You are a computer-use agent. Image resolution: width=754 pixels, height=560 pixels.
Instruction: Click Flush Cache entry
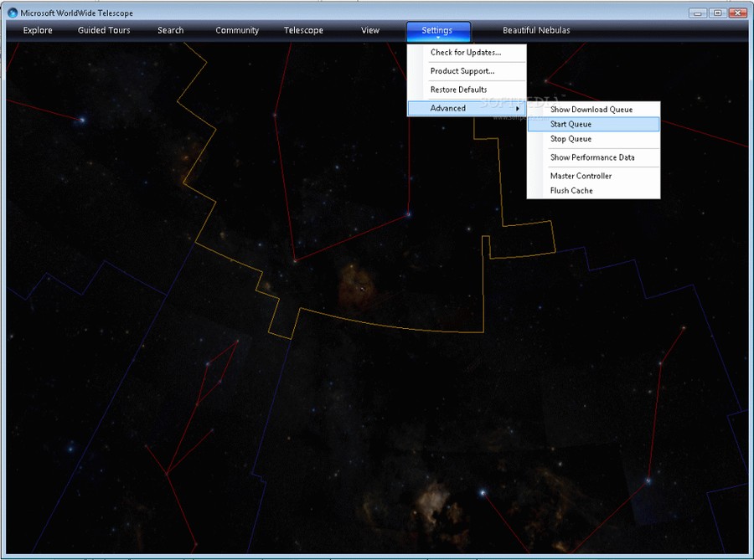(593, 191)
